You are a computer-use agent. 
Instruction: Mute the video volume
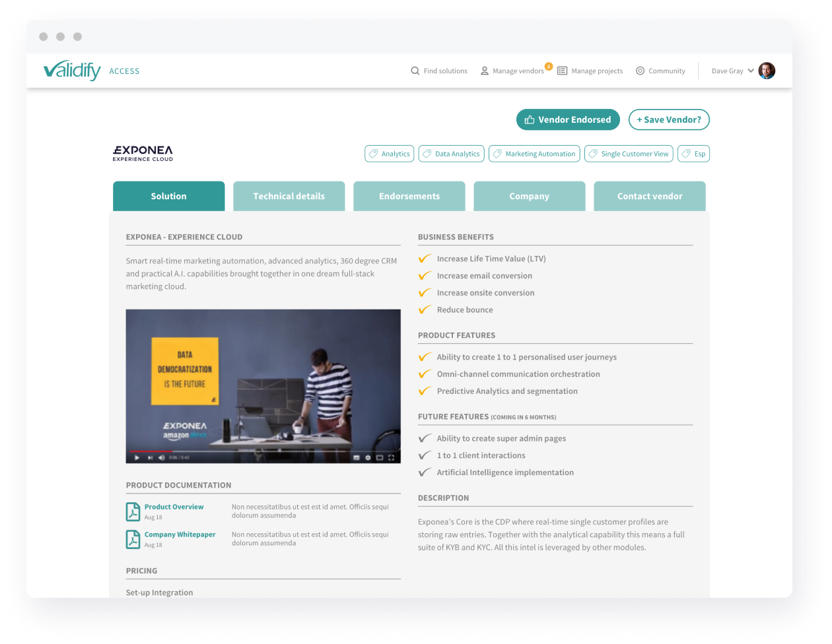pyautogui.click(x=161, y=458)
